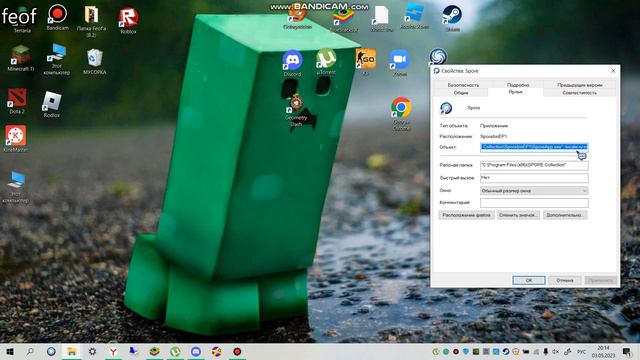Select the Discord desktop shortcut
Screen dimensions: 640x360
click(292, 63)
